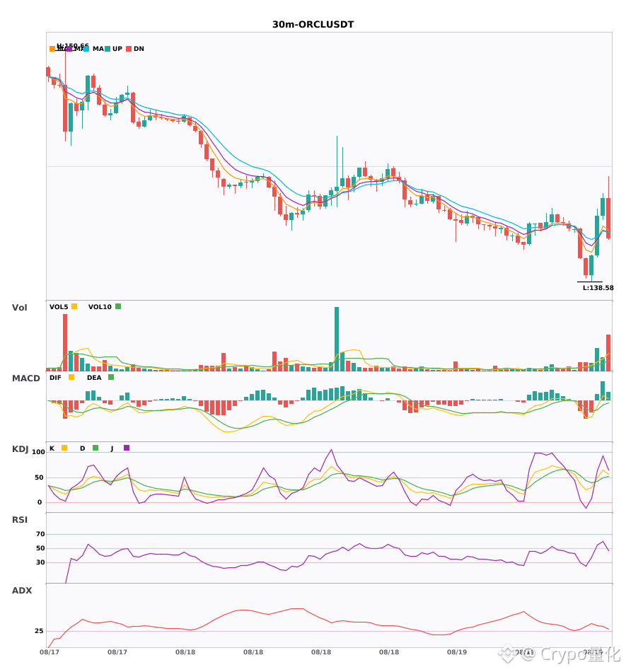This screenshot has height=672, width=626.
Task: Click the MACD panel label
Action: pyautogui.click(x=25, y=378)
